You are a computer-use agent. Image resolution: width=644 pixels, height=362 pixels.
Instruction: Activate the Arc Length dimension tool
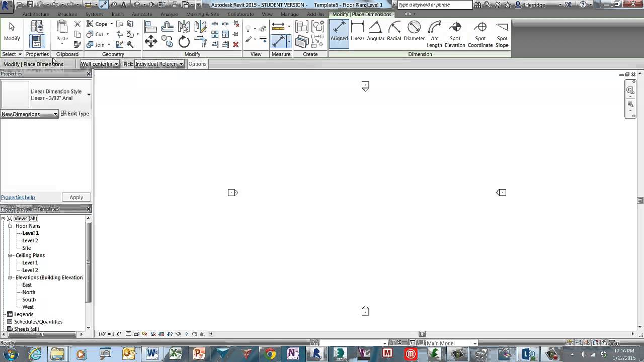(x=434, y=34)
